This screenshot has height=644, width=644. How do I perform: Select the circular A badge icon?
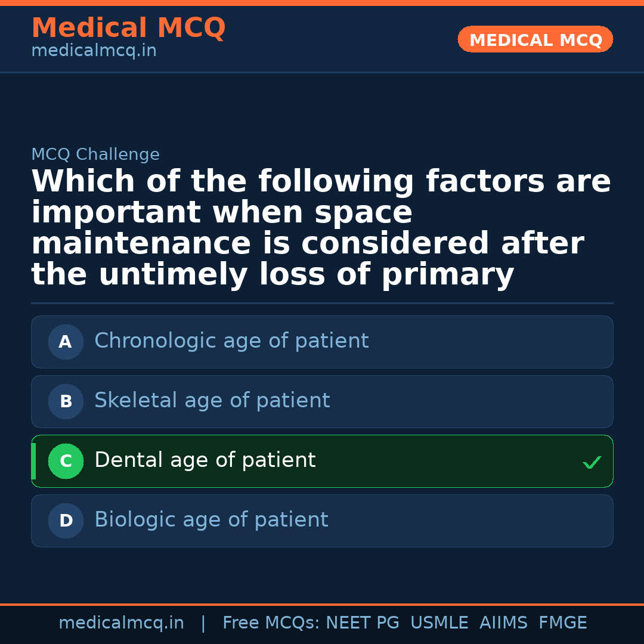tap(66, 342)
